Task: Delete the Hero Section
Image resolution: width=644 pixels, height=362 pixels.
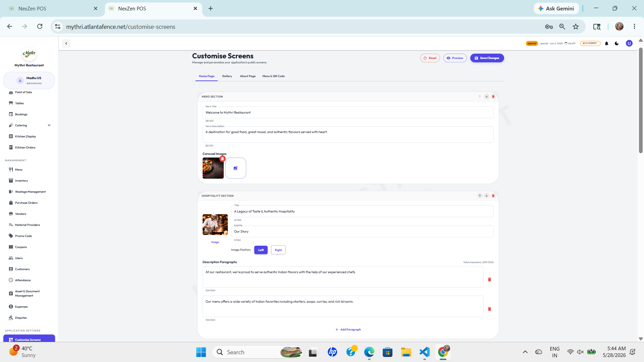Action: tap(493, 97)
